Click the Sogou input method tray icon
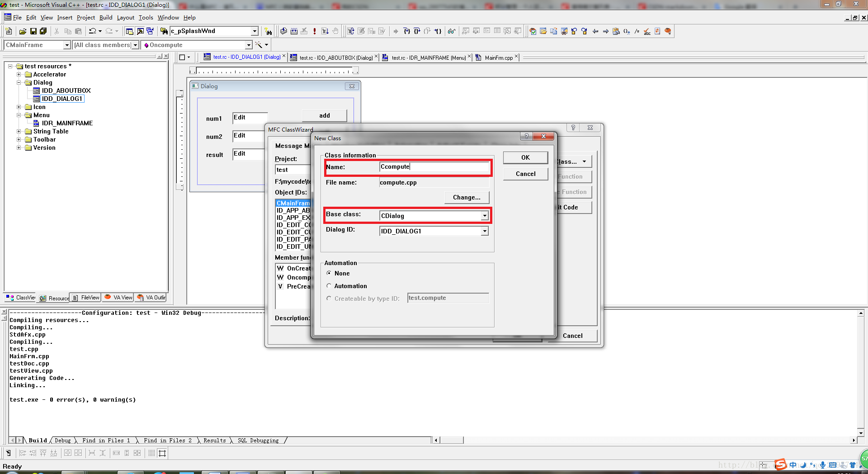Image resolution: width=868 pixels, height=474 pixels. click(x=781, y=464)
